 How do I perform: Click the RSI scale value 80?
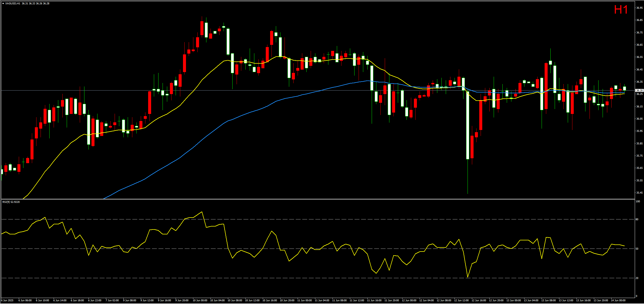click(637, 219)
